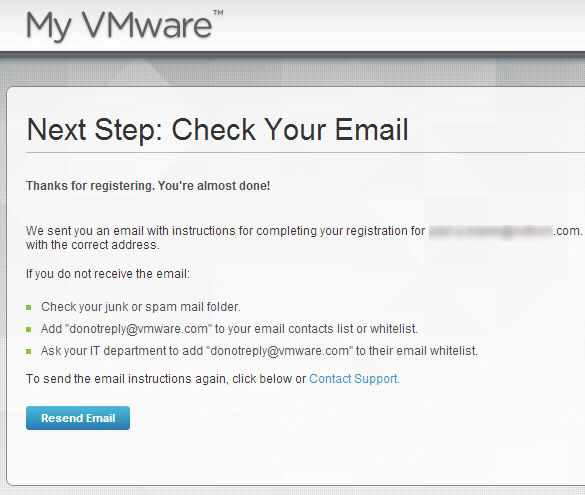
Task: Click the first donotreply@vmware.com address
Action: point(138,329)
